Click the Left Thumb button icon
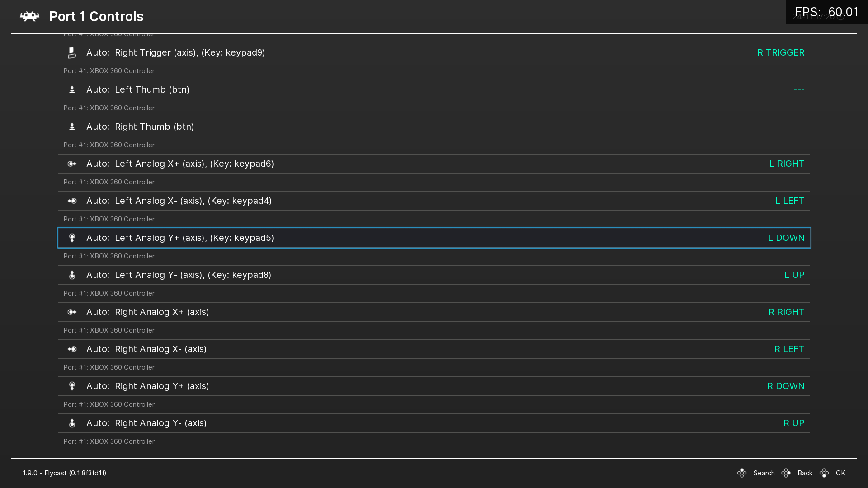868x488 pixels. click(x=72, y=89)
